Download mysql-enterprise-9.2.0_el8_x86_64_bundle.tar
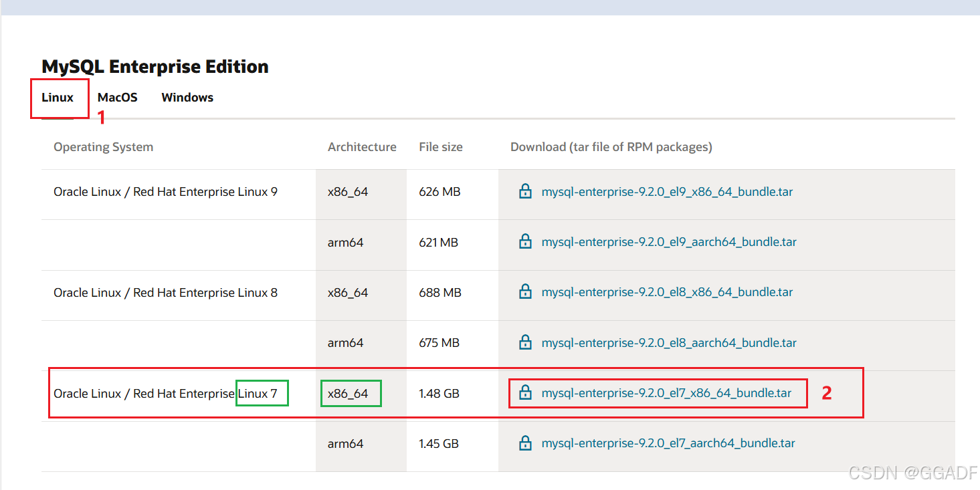Image resolution: width=980 pixels, height=490 pixels. pyautogui.click(x=667, y=292)
